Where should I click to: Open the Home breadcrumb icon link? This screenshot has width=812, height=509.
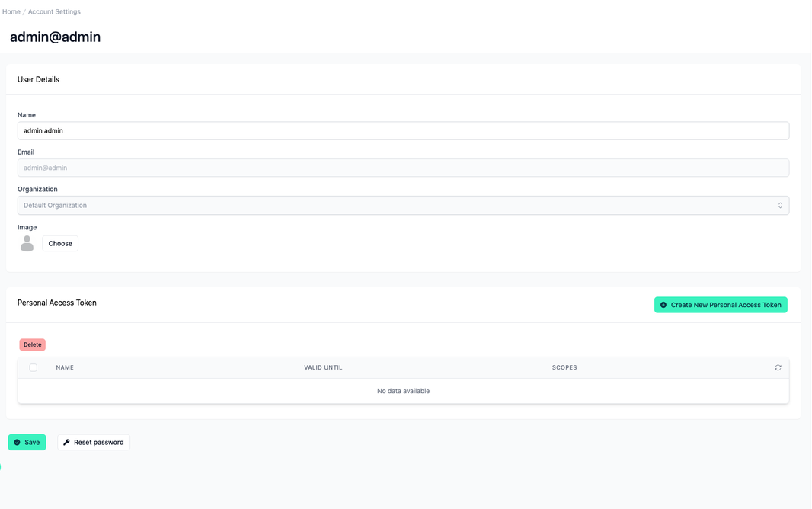11,11
